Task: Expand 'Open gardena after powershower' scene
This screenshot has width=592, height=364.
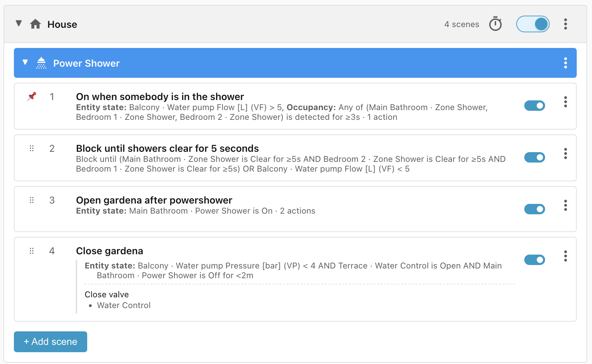Action: [x=154, y=200]
